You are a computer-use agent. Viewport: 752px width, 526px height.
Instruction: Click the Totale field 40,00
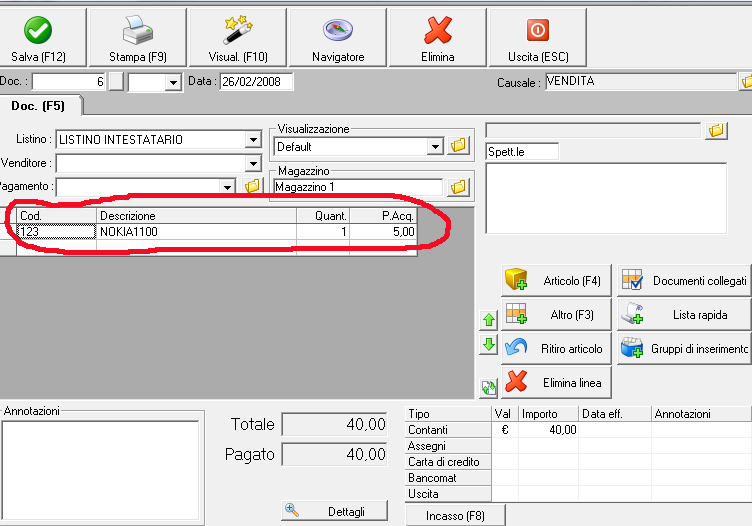[x=334, y=424]
